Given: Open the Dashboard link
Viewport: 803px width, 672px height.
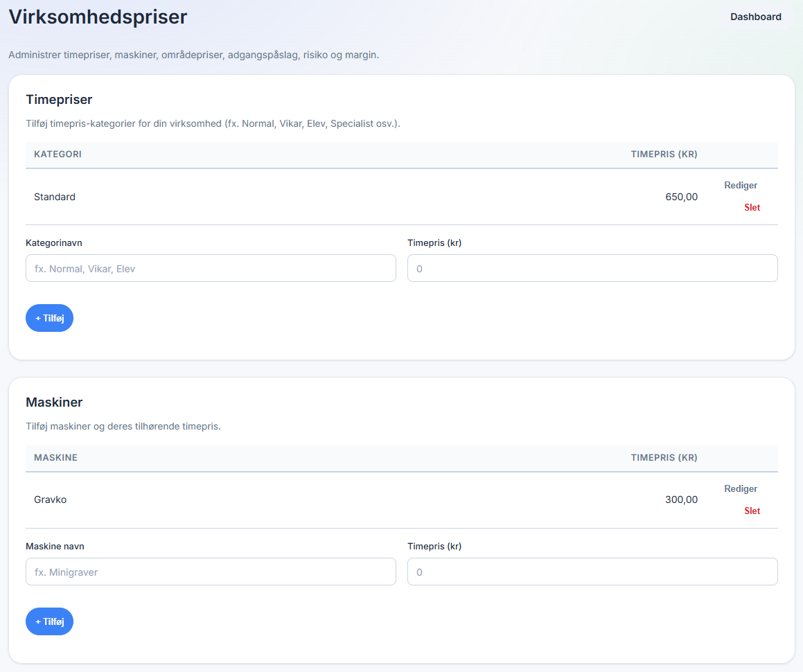Looking at the screenshot, I should (x=755, y=17).
